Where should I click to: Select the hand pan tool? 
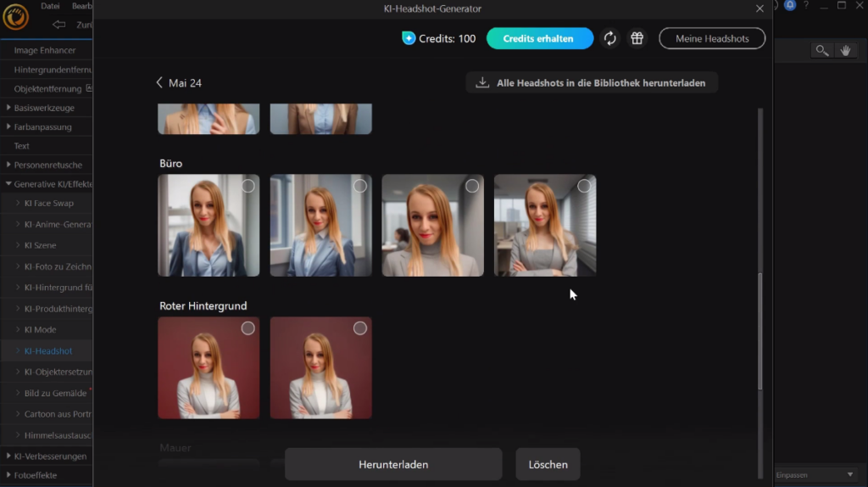click(x=845, y=50)
